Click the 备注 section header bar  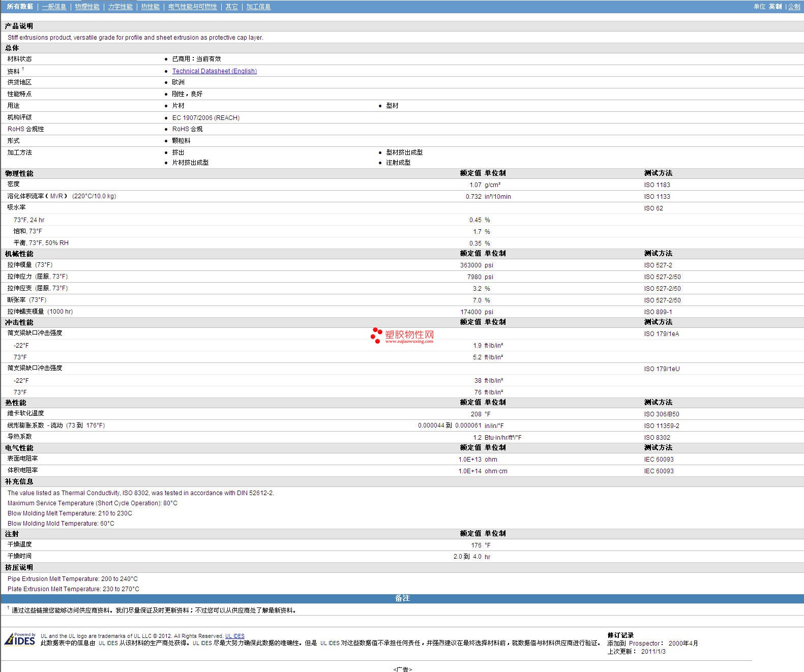coord(402,598)
